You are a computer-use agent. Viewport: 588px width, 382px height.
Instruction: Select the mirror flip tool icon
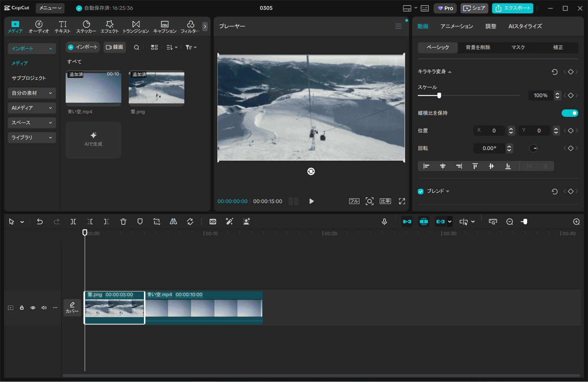173,221
